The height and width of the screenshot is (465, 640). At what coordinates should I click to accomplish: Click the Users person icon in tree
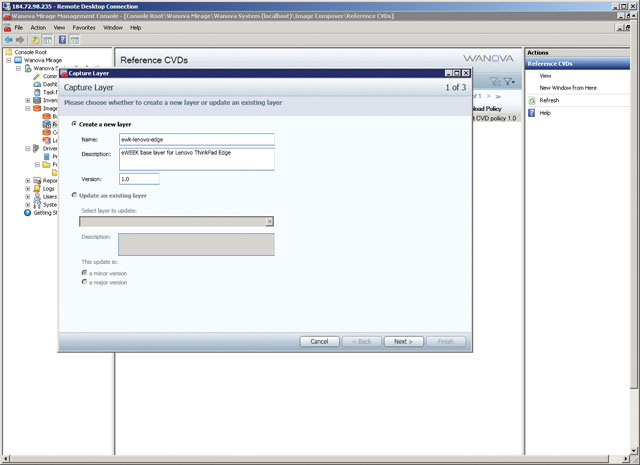coord(37,196)
